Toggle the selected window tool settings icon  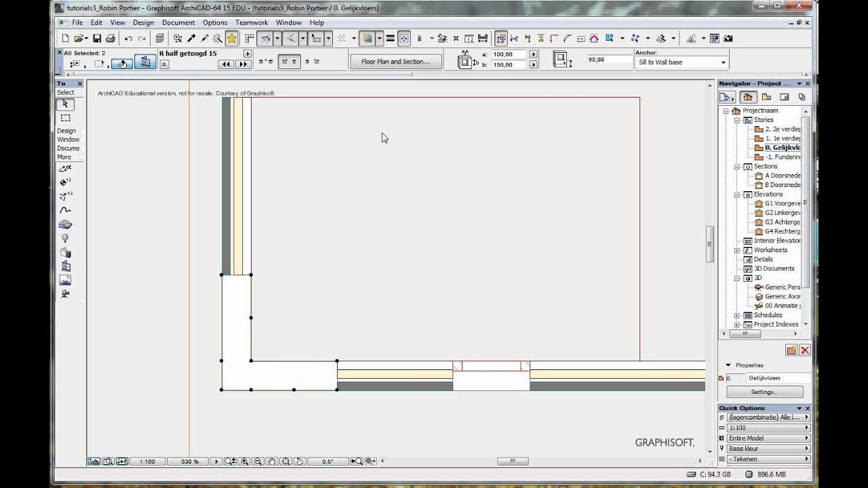click(x=145, y=62)
